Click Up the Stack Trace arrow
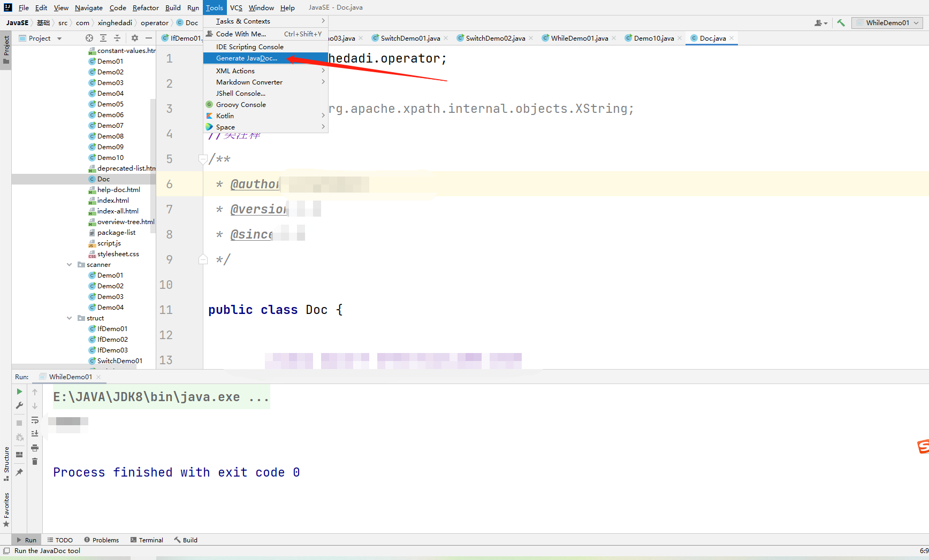This screenshot has width=929, height=560. 35,392
